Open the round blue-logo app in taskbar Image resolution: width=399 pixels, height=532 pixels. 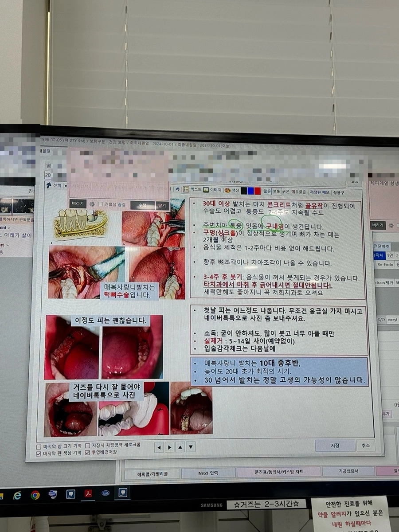click(x=106, y=493)
